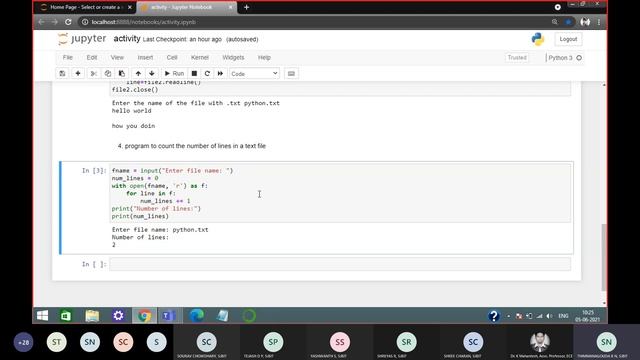This screenshot has height=360, width=640.
Task: Open the Edit menu
Action: point(92,58)
